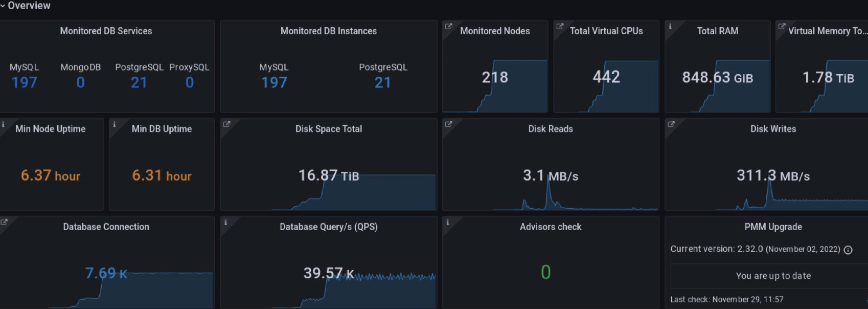868x309 pixels.
Task: Collapse the Overview row chevron
Action: pyautogui.click(x=3, y=6)
